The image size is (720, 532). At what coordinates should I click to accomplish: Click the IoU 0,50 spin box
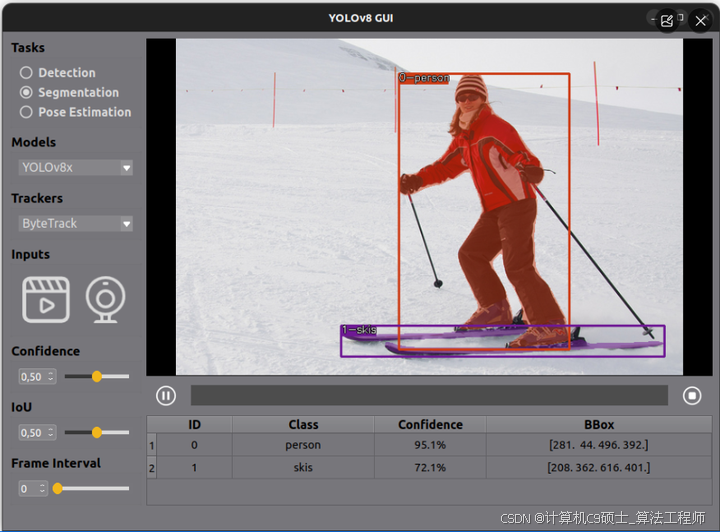point(38,432)
